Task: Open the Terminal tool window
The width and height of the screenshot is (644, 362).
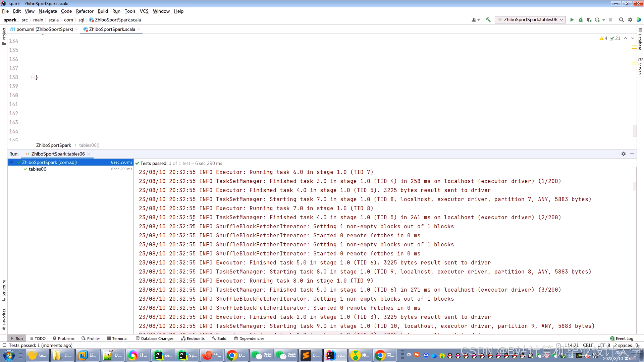Action: click(117, 339)
